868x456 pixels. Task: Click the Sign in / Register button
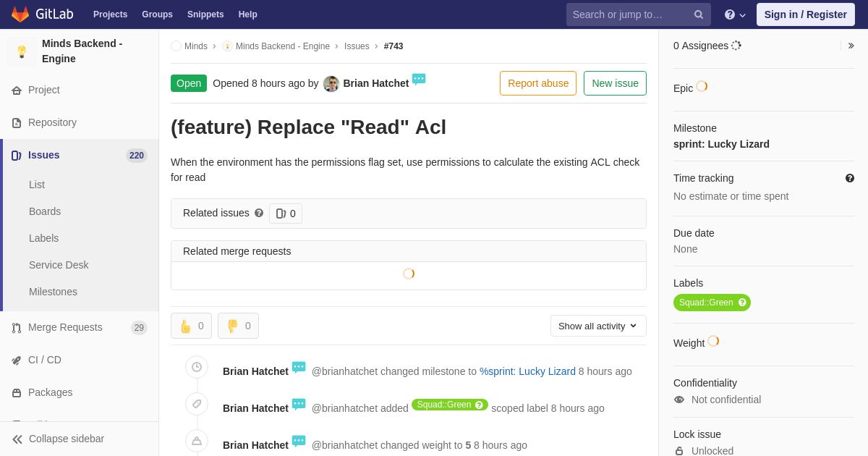point(805,14)
